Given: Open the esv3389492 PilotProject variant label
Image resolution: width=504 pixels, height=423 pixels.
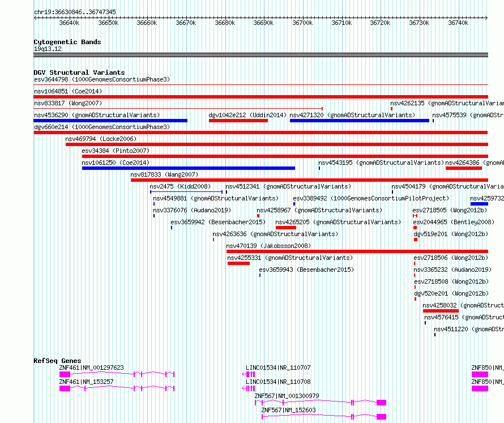Looking at the screenshot, I should [371, 198].
